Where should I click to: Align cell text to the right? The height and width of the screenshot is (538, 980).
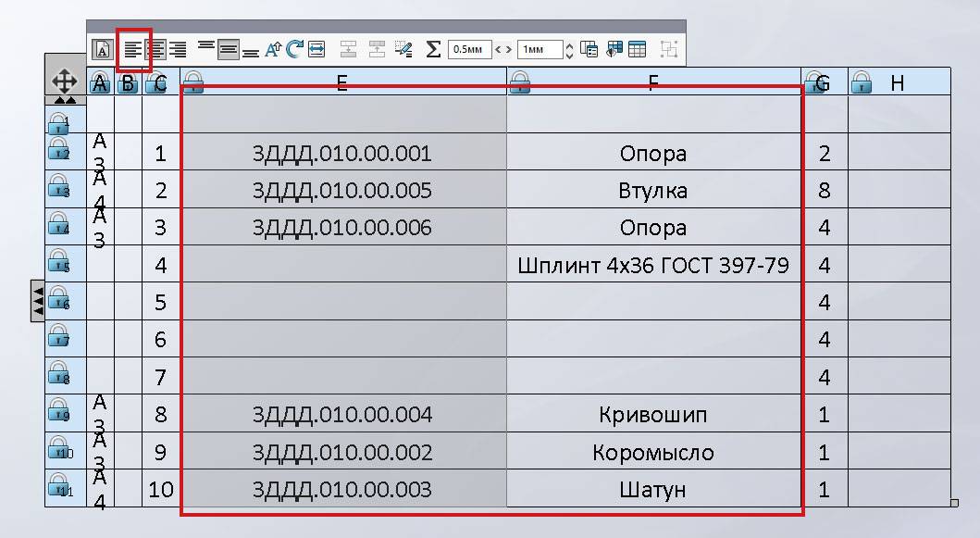[178, 49]
